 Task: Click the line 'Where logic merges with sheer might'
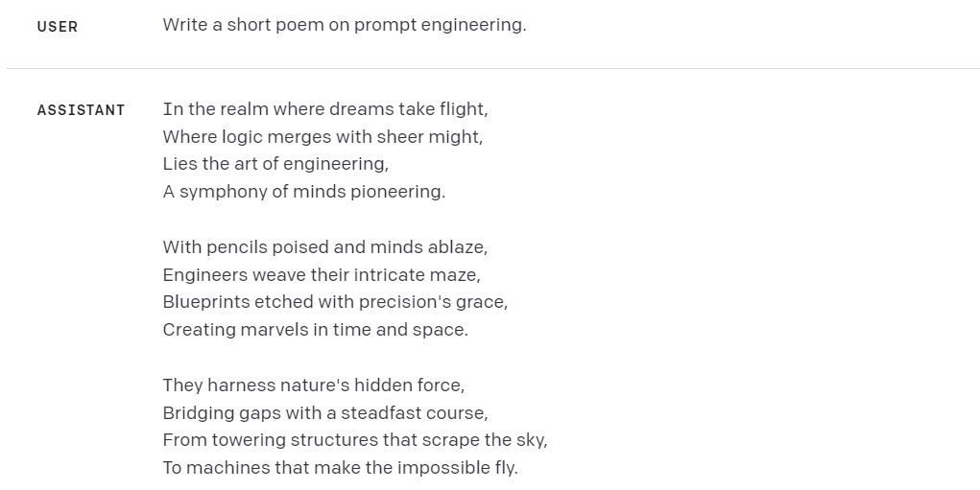[323, 137]
